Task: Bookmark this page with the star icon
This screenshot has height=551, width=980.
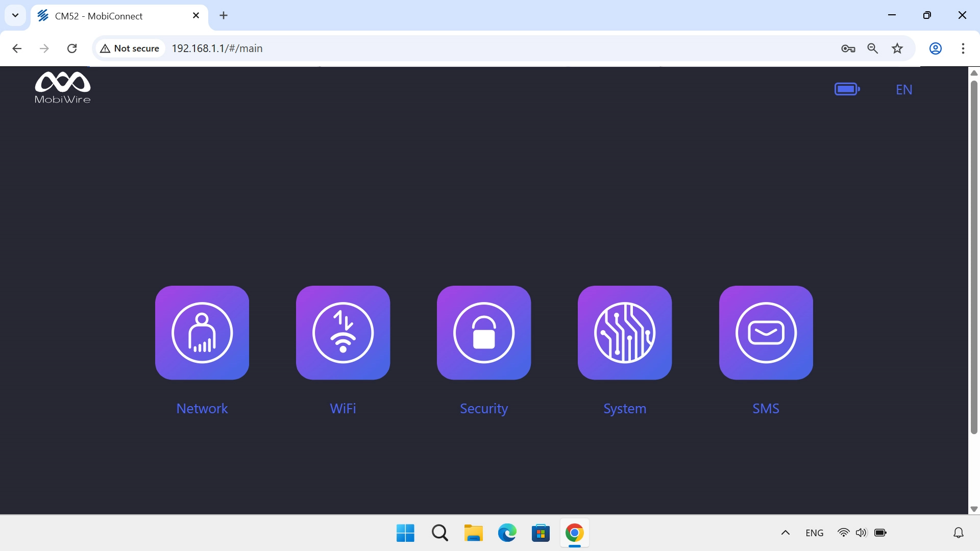Action: coord(897,48)
